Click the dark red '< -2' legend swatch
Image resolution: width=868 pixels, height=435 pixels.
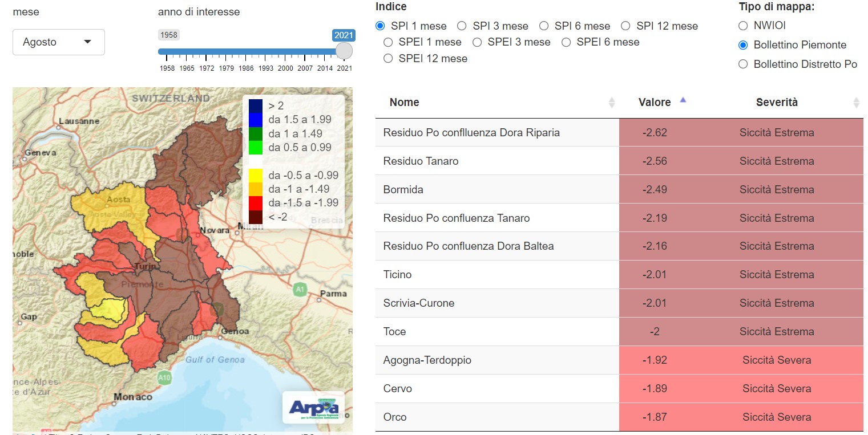coord(256,217)
